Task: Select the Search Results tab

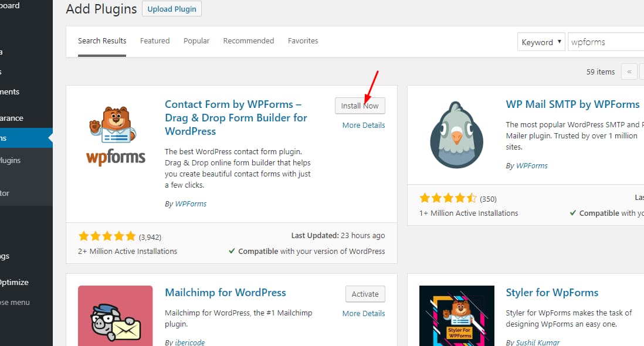Action: pos(102,41)
